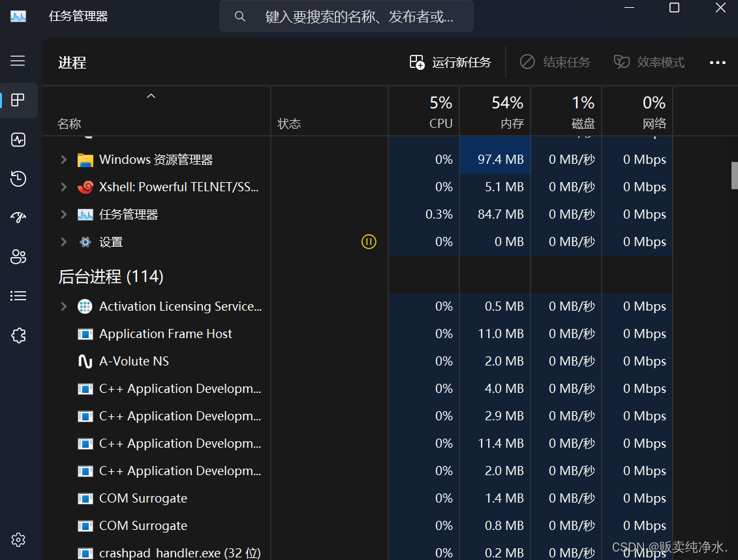The width and height of the screenshot is (738, 560).
Task: Click the Activation Licensing Service icon
Action: coord(85,306)
